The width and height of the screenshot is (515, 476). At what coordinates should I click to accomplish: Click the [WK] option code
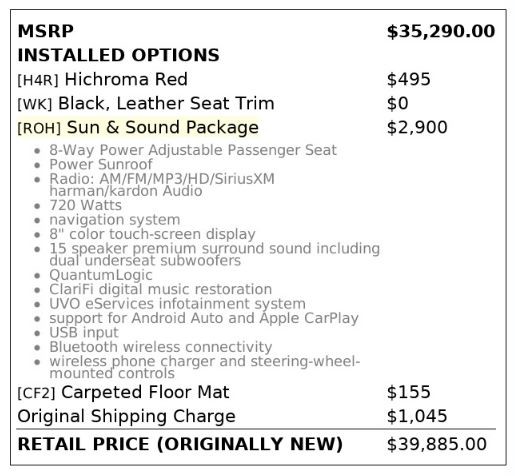pyautogui.click(x=35, y=104)
